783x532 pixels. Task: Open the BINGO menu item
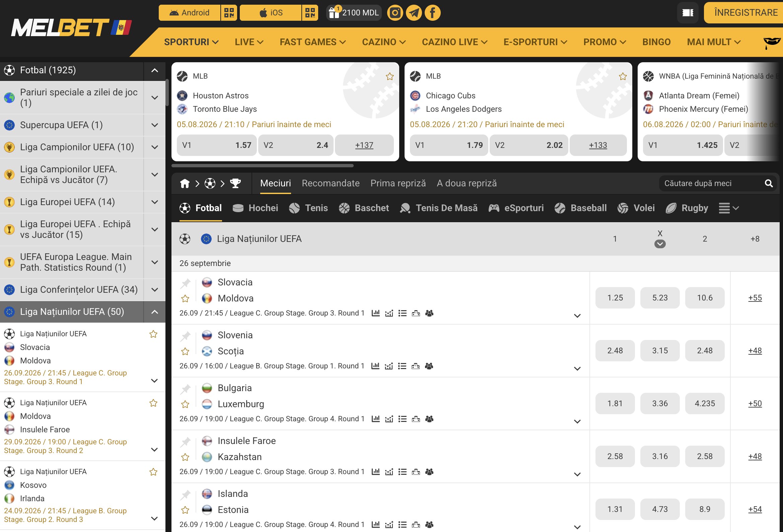(656, 42)
